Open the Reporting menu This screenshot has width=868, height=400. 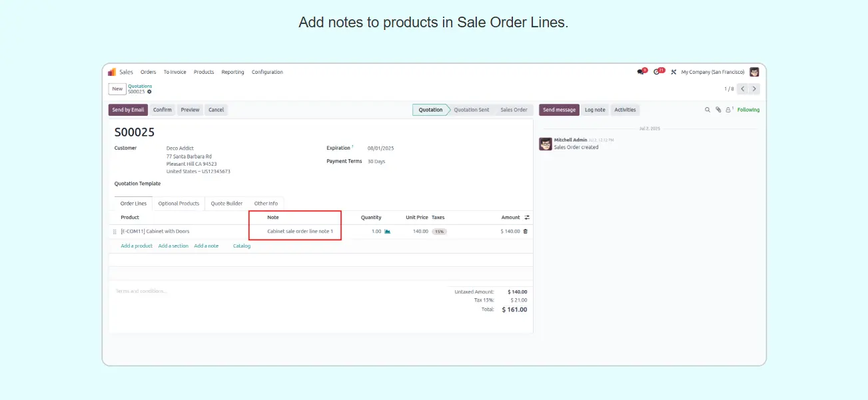[232, 72]
